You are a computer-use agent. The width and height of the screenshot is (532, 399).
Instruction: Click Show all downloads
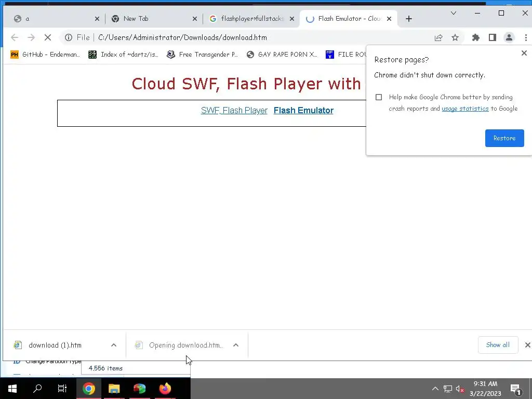(x=498, y=345)
